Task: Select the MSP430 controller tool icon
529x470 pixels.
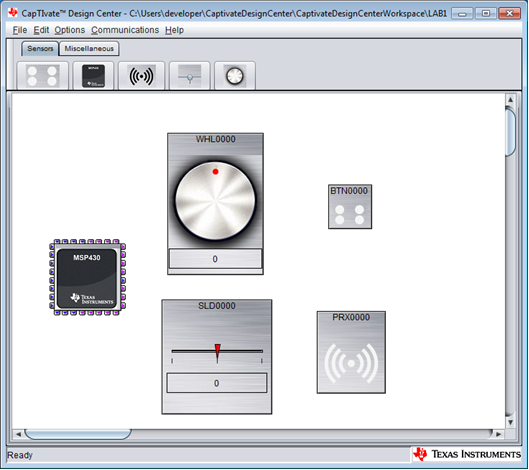Action: (x=93, y=76)
